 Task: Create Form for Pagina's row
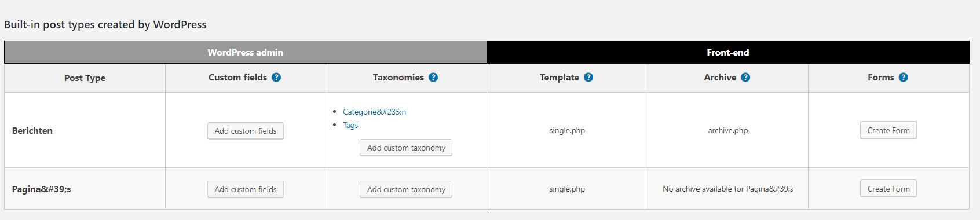[x=888, y=189]
